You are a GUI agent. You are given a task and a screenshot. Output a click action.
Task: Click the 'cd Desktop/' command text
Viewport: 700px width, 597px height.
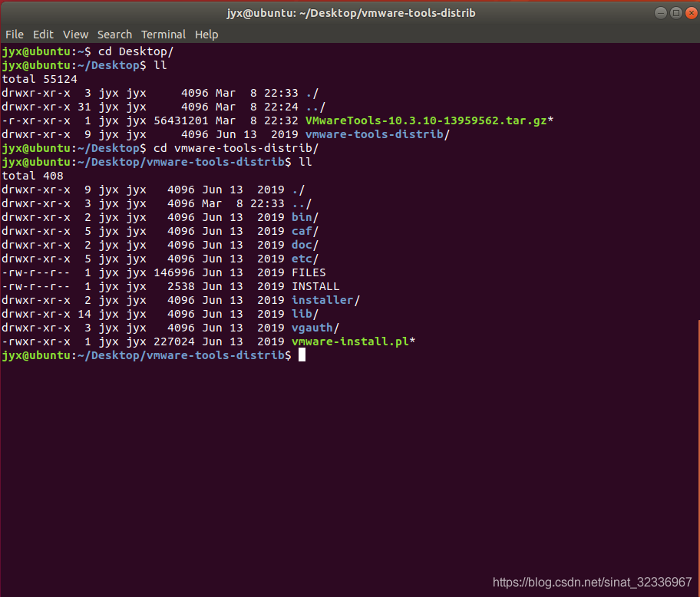click(x=136, y=51)
